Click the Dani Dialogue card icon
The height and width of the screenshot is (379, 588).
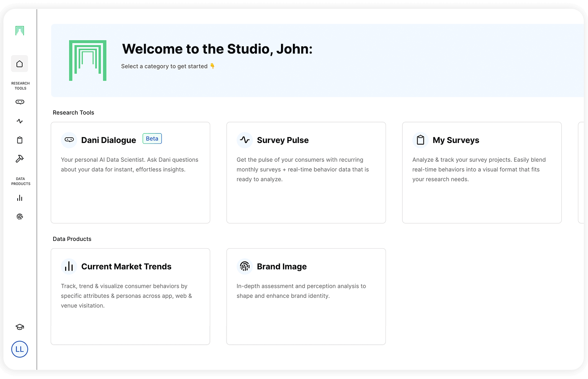pyautogui.click(x=69, y=140)
